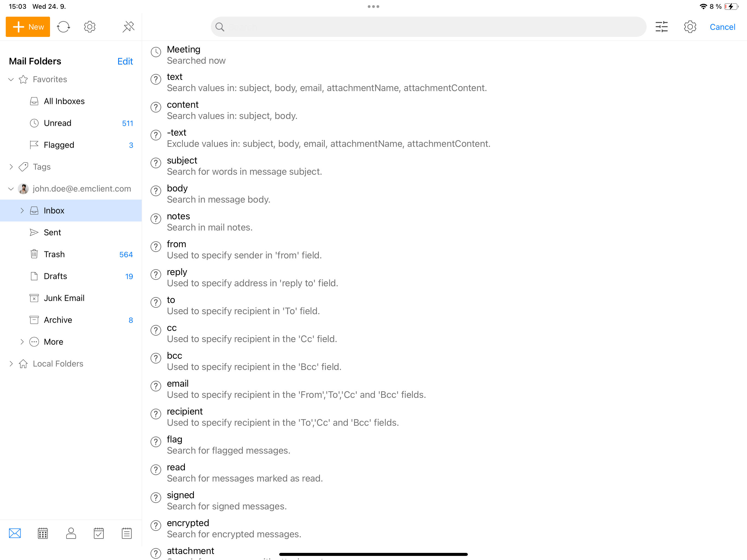This screenshot has height=560, width=747.
Task: Open the Flagged folder
Action: point(71,145)
